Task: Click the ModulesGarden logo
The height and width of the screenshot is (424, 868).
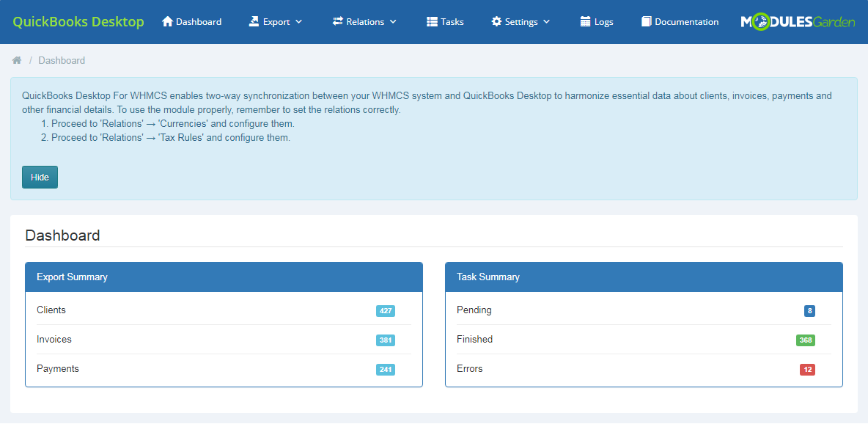Action: click(x=798, y=21)
